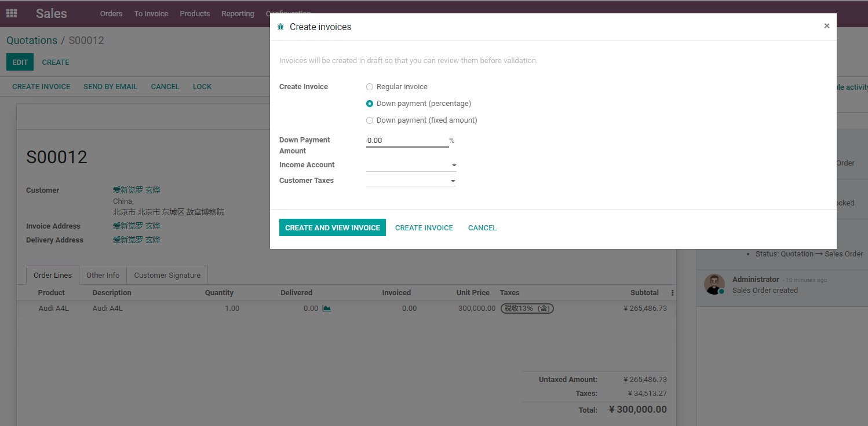Click 'Sales Order created' chatter message

[x=765, y=291]
